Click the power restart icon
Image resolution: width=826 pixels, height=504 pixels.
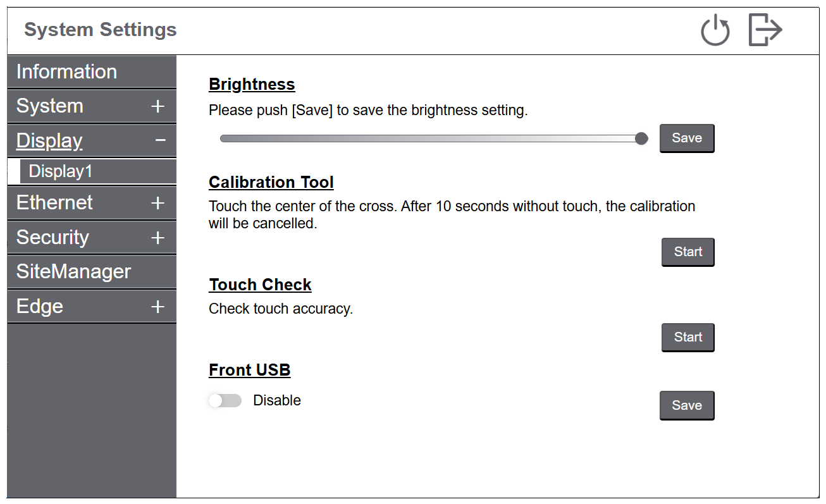pyautogui.click(x=715, y=30)
